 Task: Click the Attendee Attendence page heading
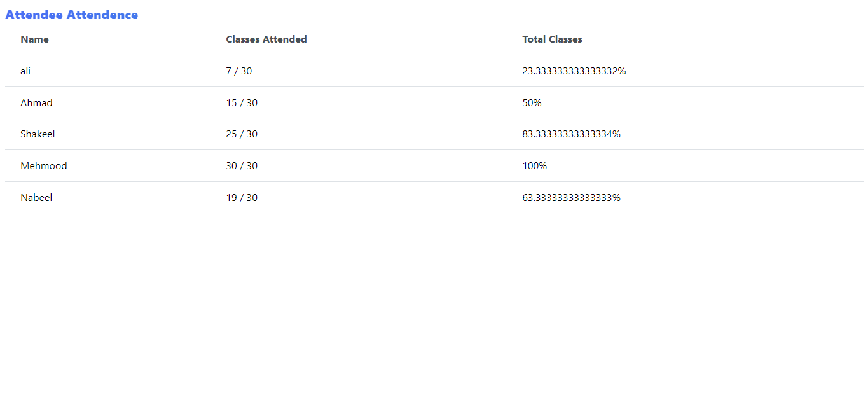[72, 15]
